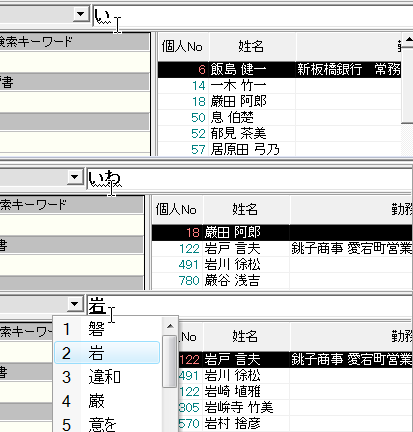The width and height of the screenshot is (413, 432).
Task: Select row 岩村 捨彦 in bottom table
Action: (x=295, y=423)
